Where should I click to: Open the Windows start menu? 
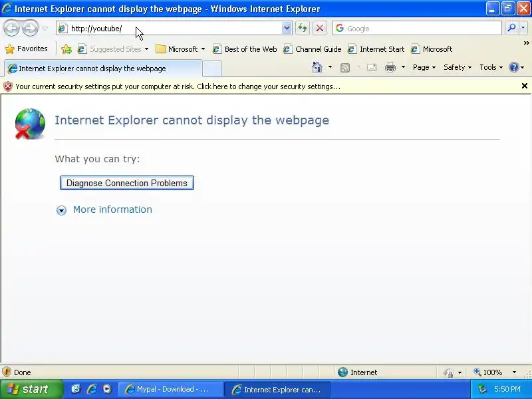click(x=31, y=389)
